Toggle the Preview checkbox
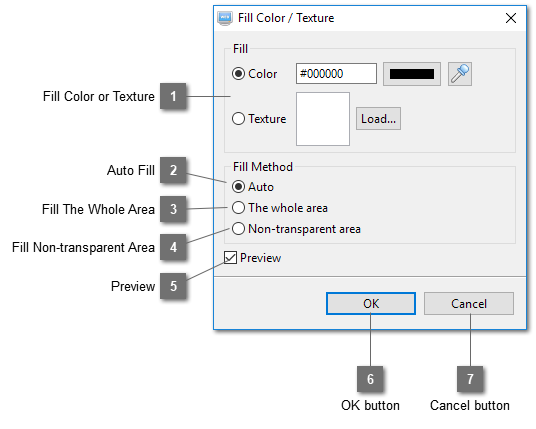 [230, 258]
